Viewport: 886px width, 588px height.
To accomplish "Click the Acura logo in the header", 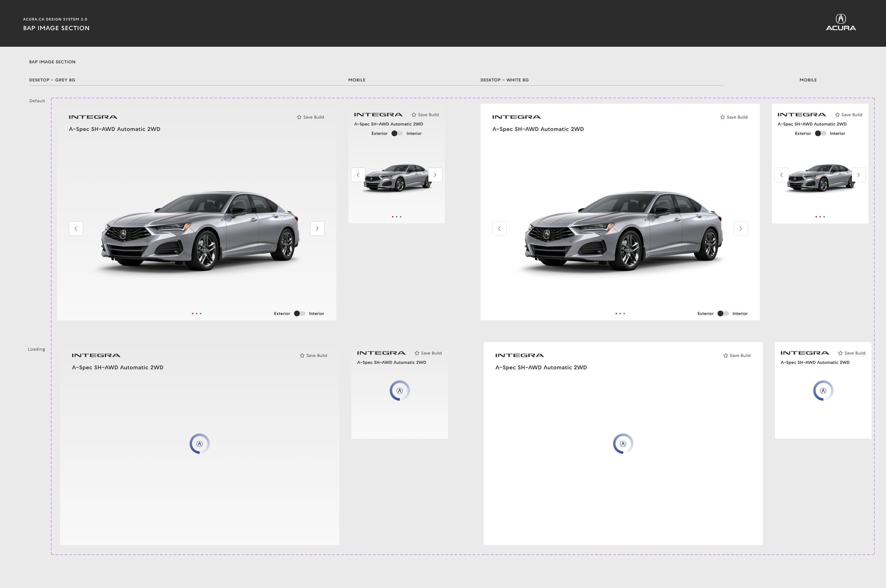I will (x=841, y=22).
